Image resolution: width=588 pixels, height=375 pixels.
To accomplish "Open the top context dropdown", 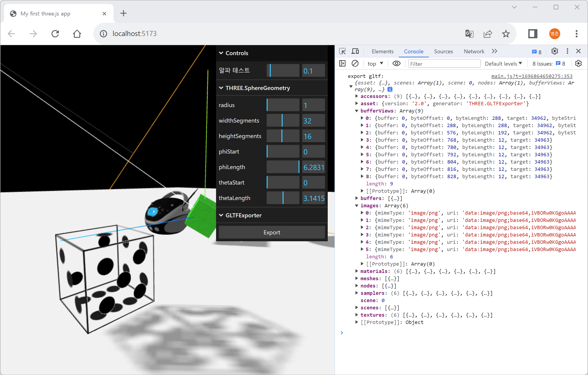I will (375, 64).
